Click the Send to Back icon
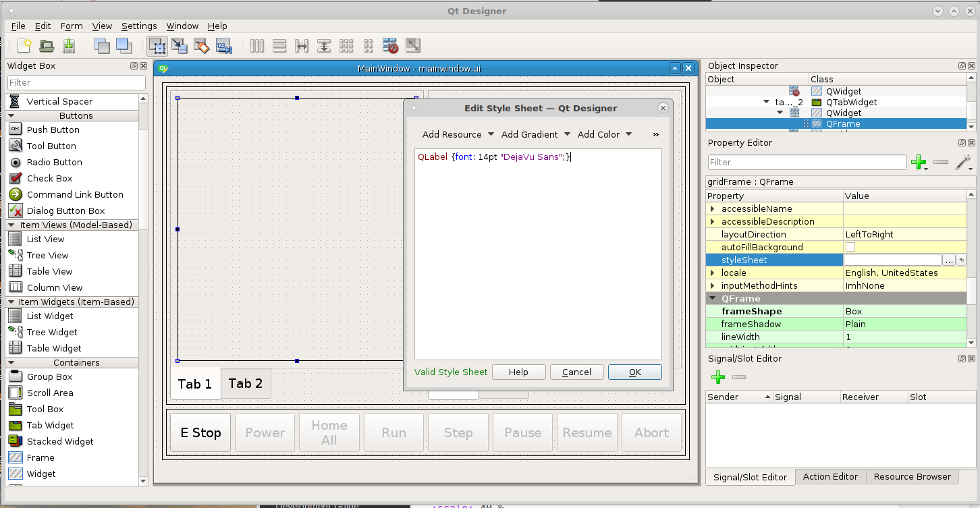Image resolution: width=980 pixels, height=508 pixels. (x=102, y=46)
